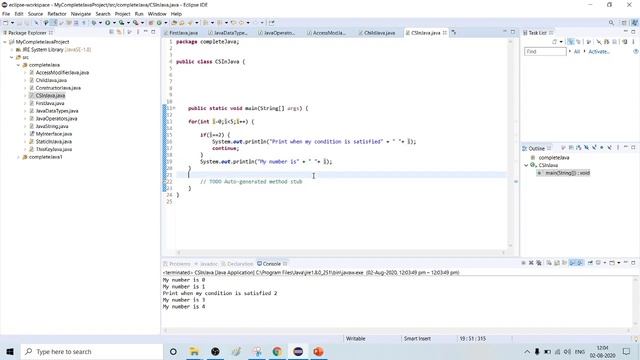Select main(String[]) : void in Outline
640x360 pixels.
(563, 173)
